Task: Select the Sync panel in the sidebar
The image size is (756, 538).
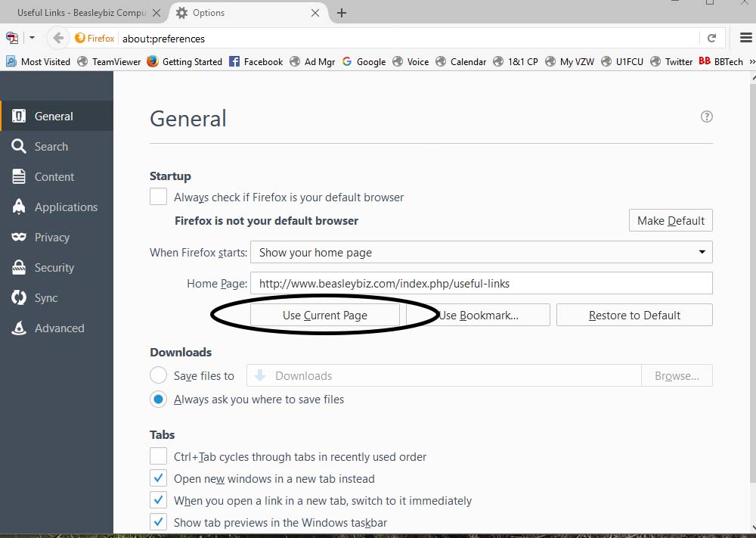Action: pyautogui.click(x=48, y=297)
